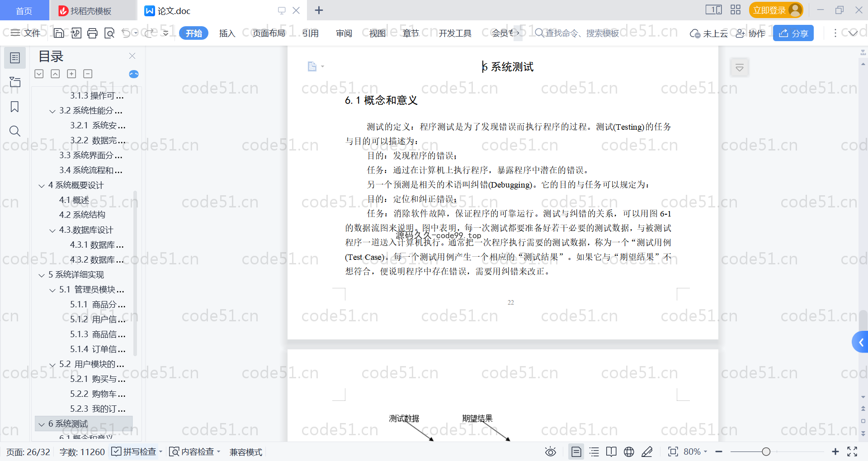Open the search icon in the left sidebar
This screenshot has width=868, height=461.
coord(15,131)
